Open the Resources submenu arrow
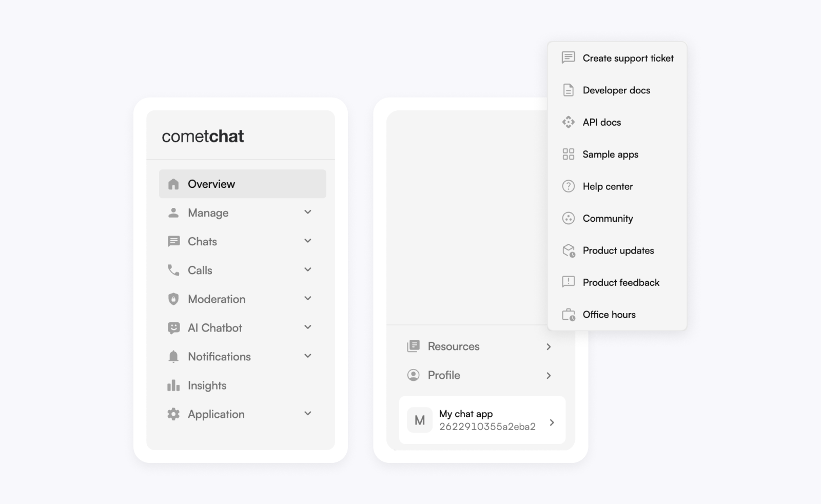 (x=549, y=347)
